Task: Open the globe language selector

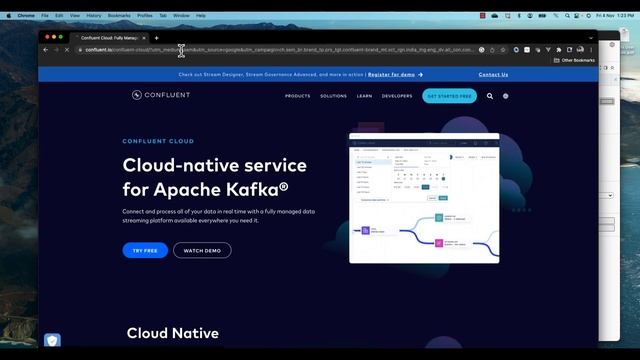Action: point(505,96)
